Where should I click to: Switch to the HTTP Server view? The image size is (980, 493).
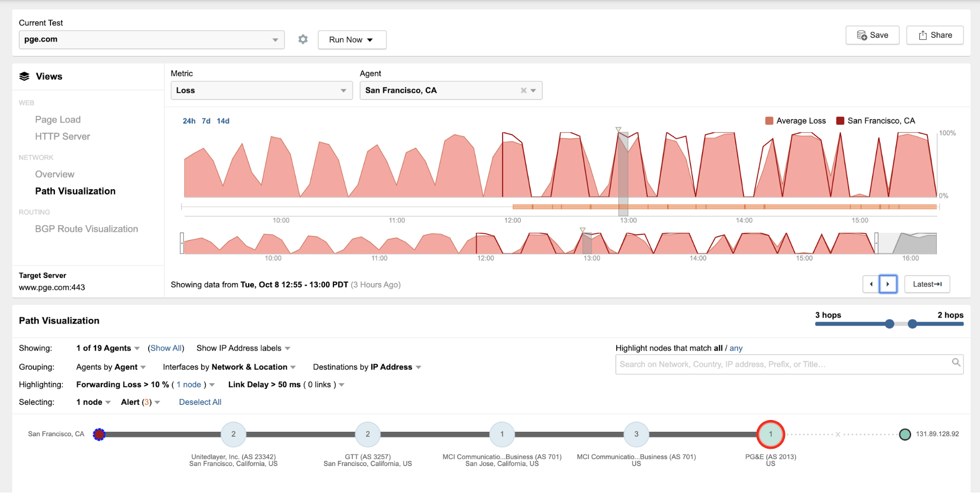pos(62,137)
